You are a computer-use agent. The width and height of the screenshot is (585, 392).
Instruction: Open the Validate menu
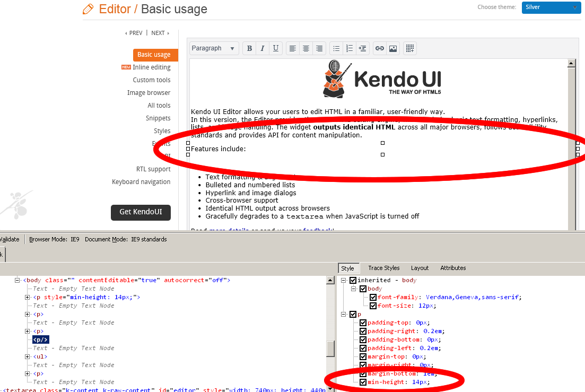[10, 239]
